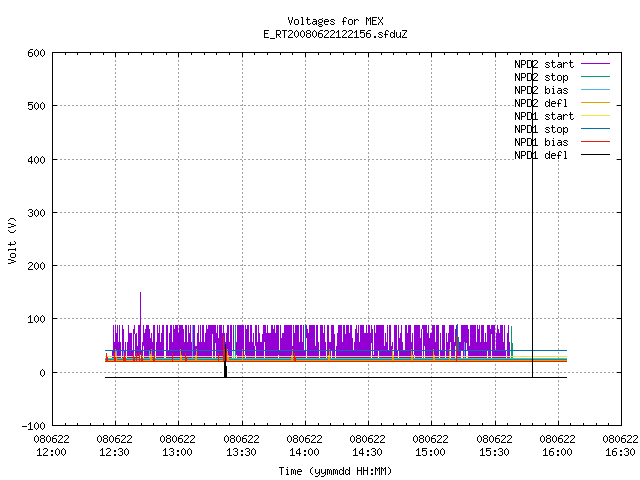Click the purple NPD2 start legend line
This screenshot has height=480, width=640.
tap(596, 64)
